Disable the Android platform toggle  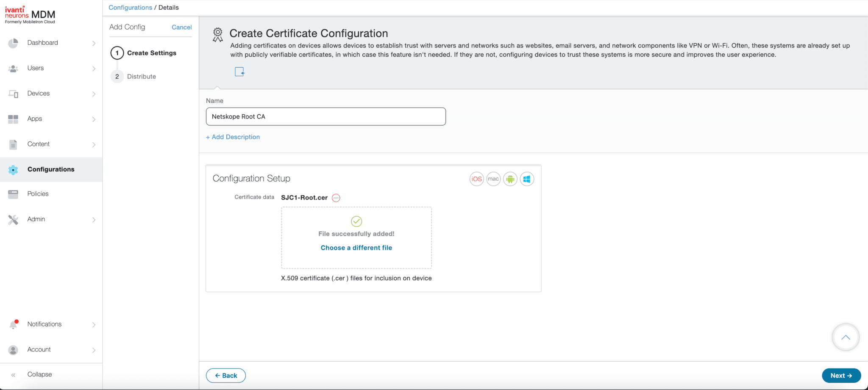point(510,179)
